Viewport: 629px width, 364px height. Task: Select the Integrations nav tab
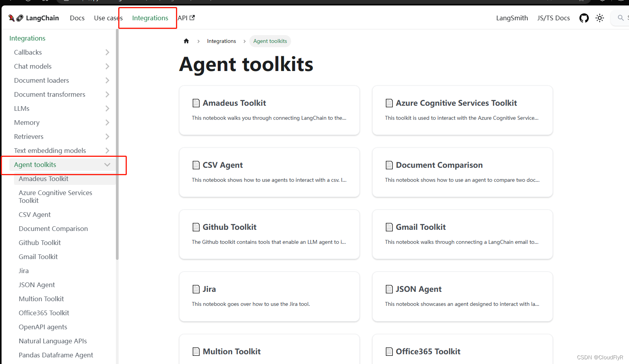point(150,18)
